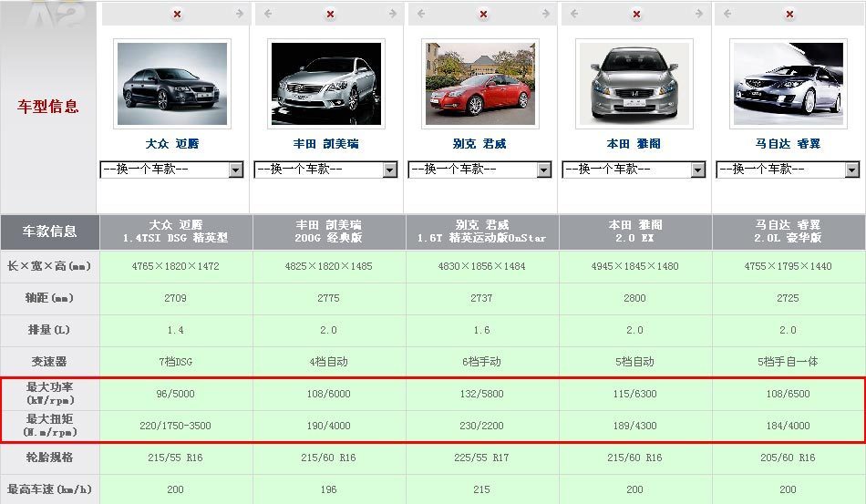Click the red X above 别克 君威

[x=484, y=15]
